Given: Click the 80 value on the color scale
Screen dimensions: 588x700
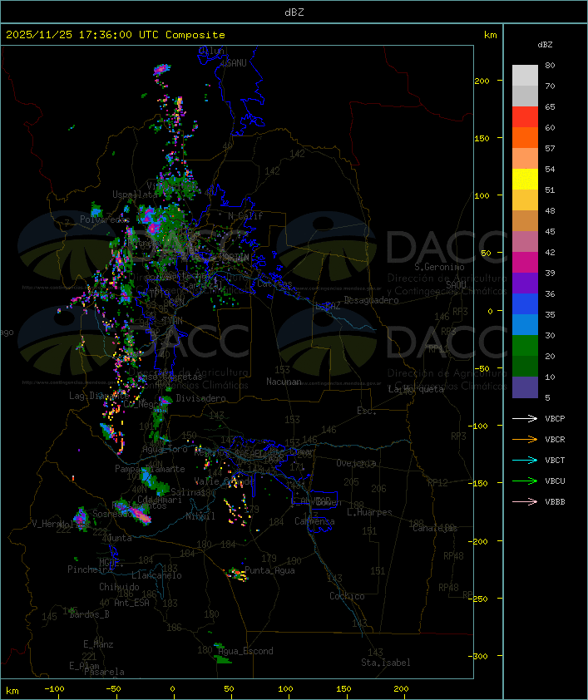Looking at the screenshot, I should point(550,65).
